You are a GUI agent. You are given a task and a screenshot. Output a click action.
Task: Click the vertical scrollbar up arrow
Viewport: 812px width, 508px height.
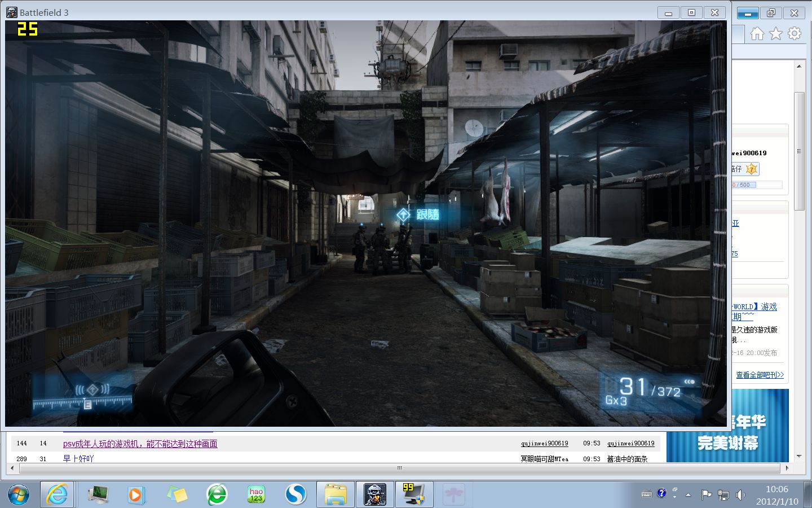[x=798, y=67]
